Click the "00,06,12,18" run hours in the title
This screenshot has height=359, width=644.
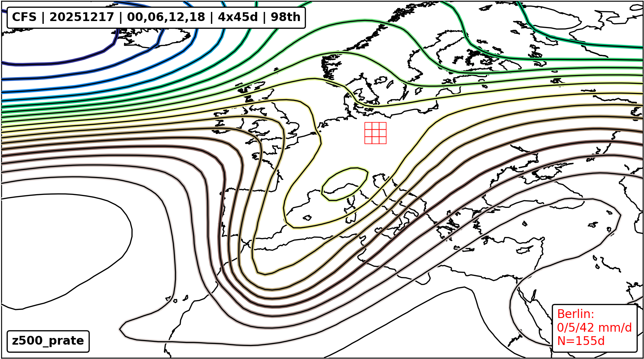[x=166, y=17]
